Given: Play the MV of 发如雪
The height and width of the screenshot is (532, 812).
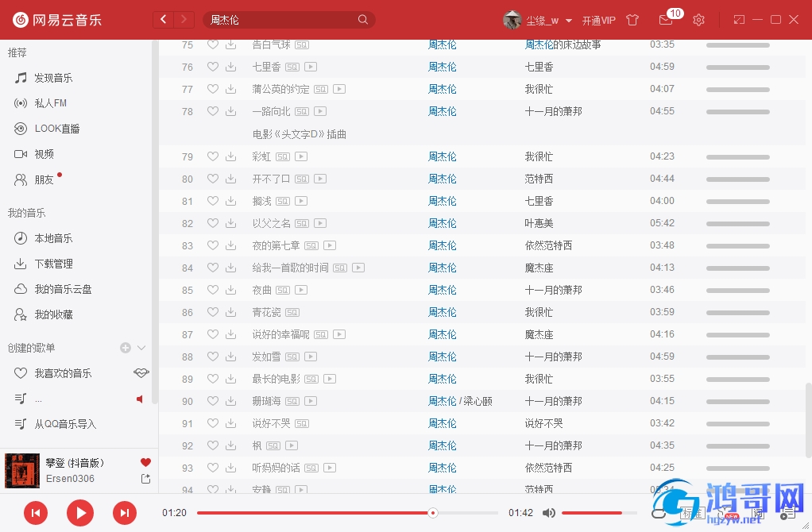Looking at the screenshot, I should [311, 357].
